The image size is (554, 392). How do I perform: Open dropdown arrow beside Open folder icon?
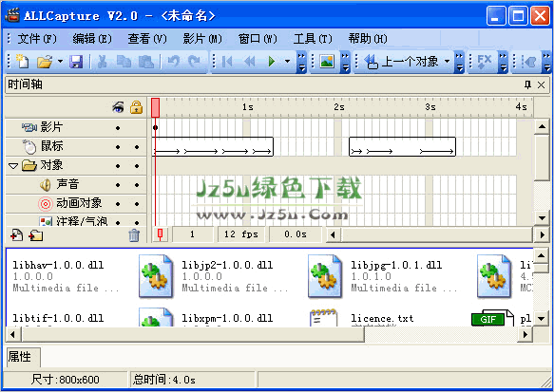(x=60, y=62)
